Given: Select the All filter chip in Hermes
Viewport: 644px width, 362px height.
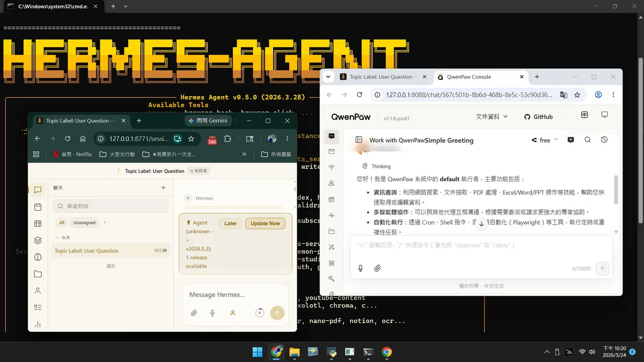Looking at the screenshot, I should 62,222.
